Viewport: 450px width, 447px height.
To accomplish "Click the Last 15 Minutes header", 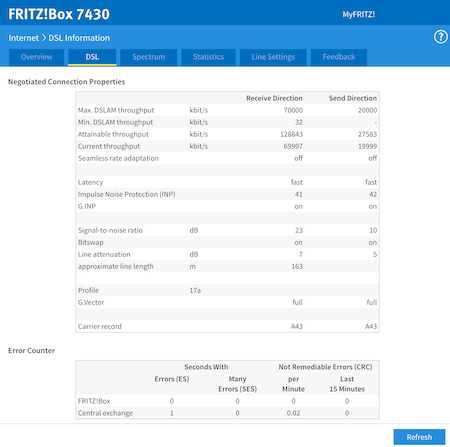I will coord(347,384).
